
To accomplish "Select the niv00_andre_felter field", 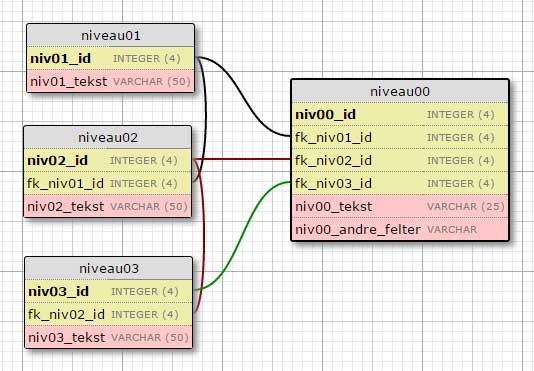I will click(400, 229).
